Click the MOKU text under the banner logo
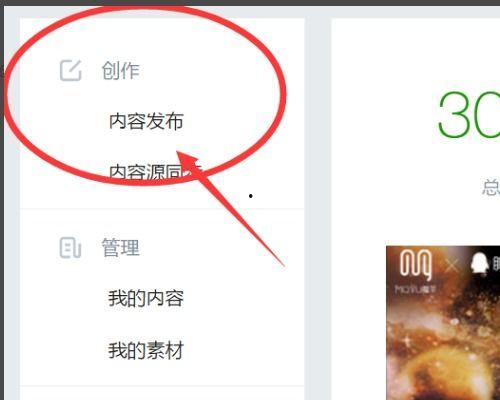 point(415,289)
